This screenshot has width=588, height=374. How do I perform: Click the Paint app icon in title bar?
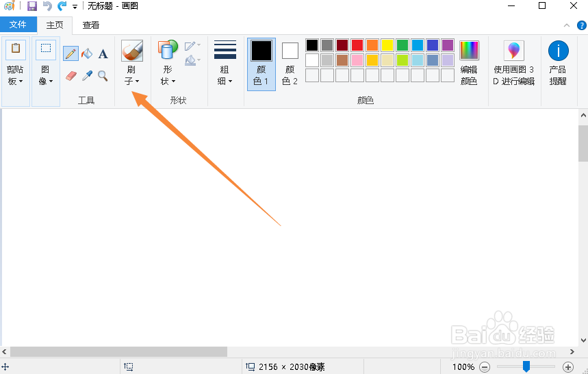point(10,5)
